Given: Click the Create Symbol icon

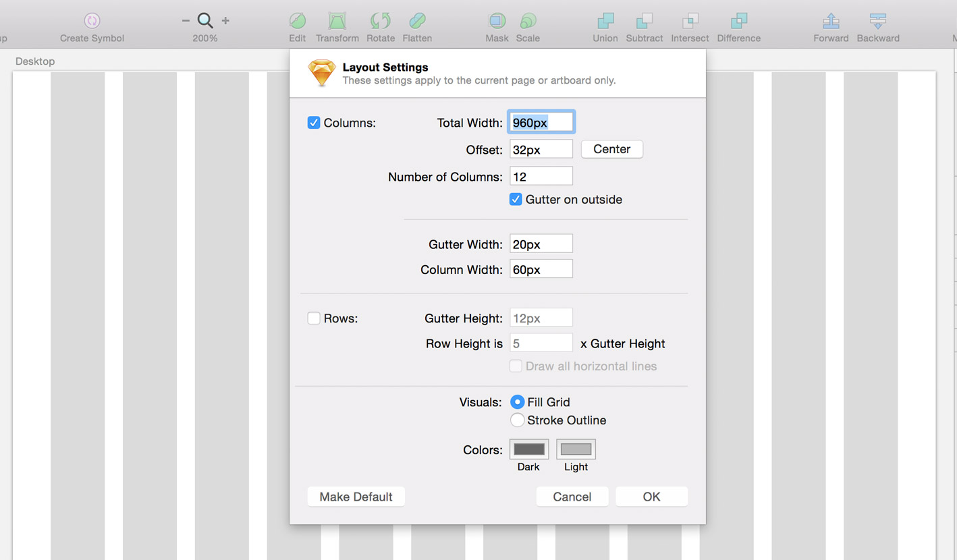Looking at the screenshot, I should coord(92,20).
